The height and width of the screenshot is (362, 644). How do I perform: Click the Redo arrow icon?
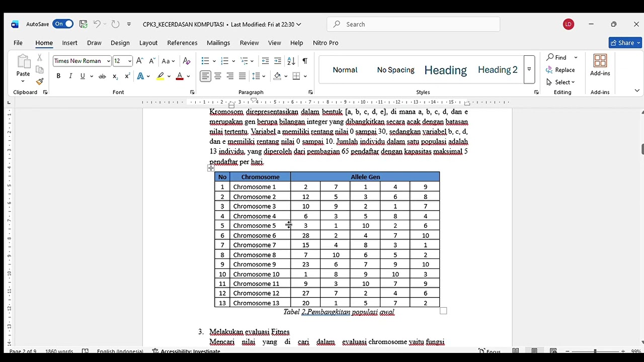(115, 24)
